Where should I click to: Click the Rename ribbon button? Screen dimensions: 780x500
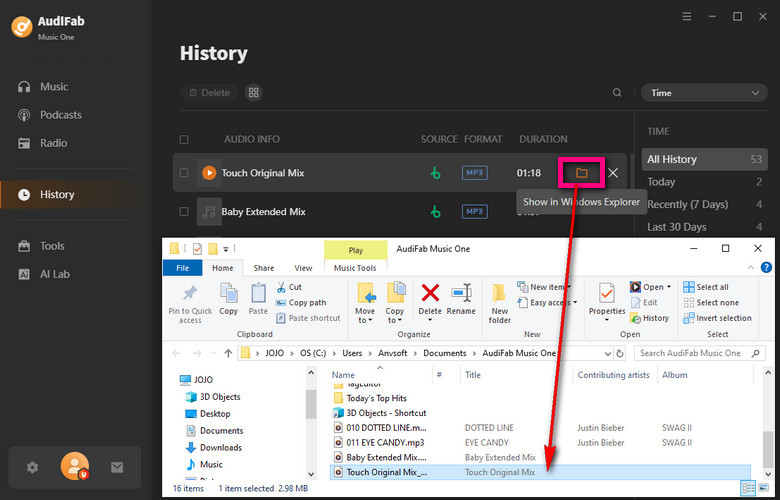click(x=461, y=300)
